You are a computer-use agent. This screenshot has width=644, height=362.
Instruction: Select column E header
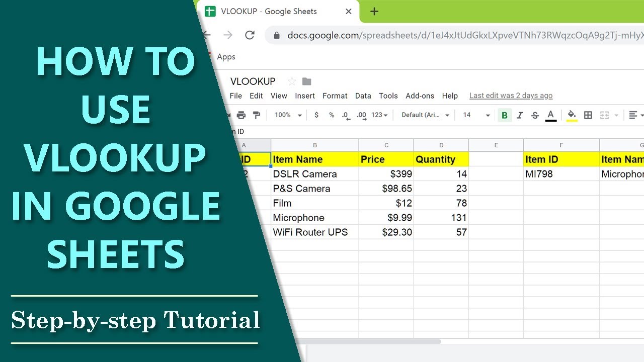tap(496, 145)
